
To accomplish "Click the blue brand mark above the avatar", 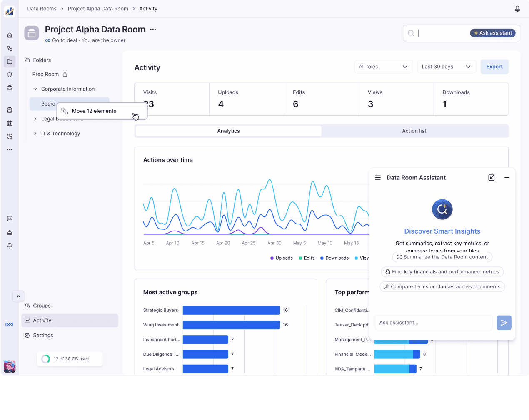I will [10, 325].
